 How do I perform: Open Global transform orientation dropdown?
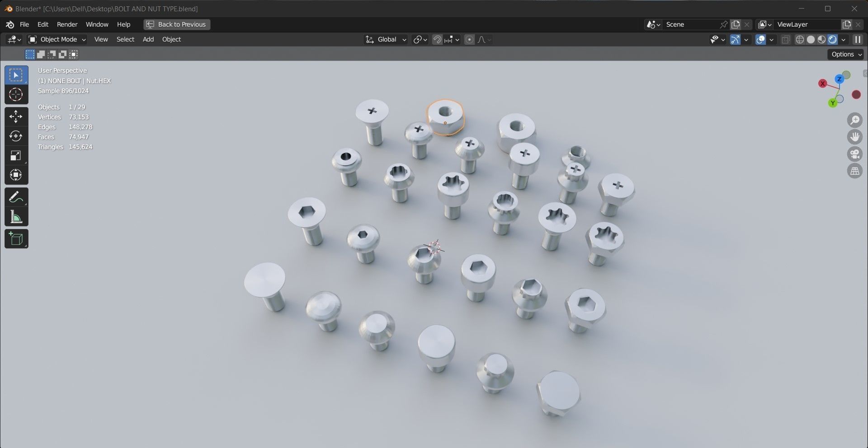click(386, 39)
